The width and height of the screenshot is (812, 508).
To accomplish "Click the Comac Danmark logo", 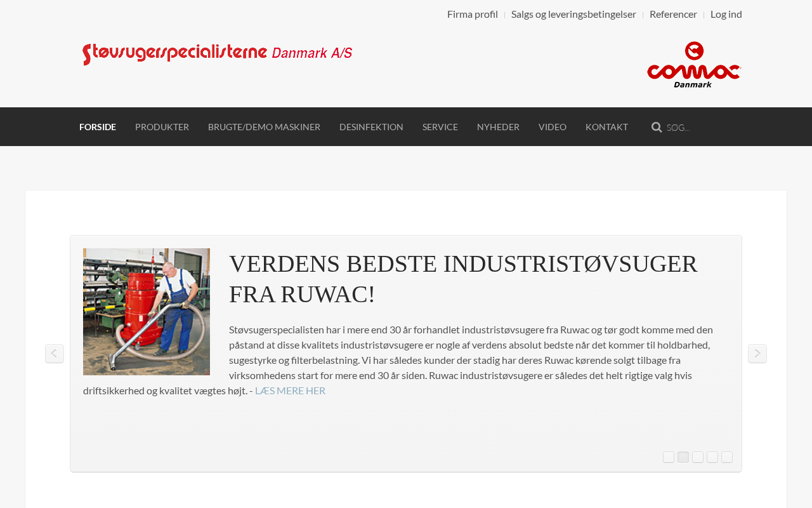I will point(694,65).
